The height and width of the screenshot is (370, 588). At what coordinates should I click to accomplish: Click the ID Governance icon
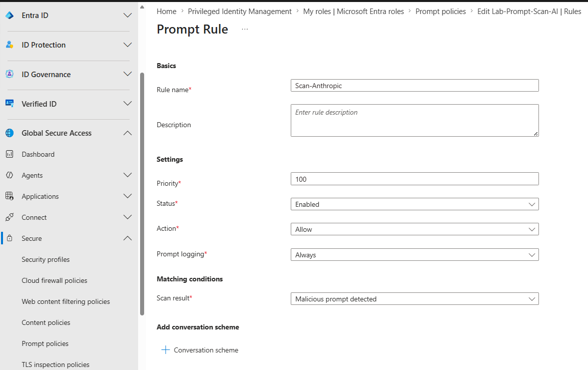(10, 74)
